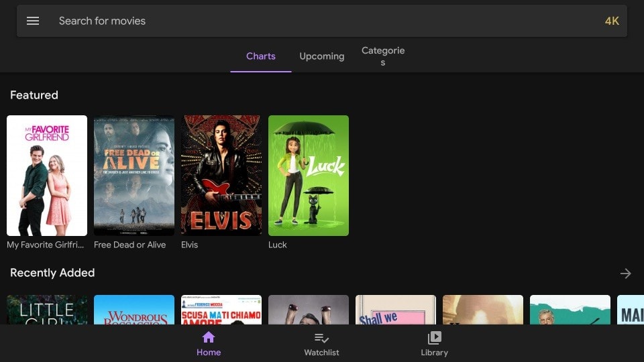Screen dimensions: 644x362
Task: Open the Luck movie poster
Action: coord(309,175)
